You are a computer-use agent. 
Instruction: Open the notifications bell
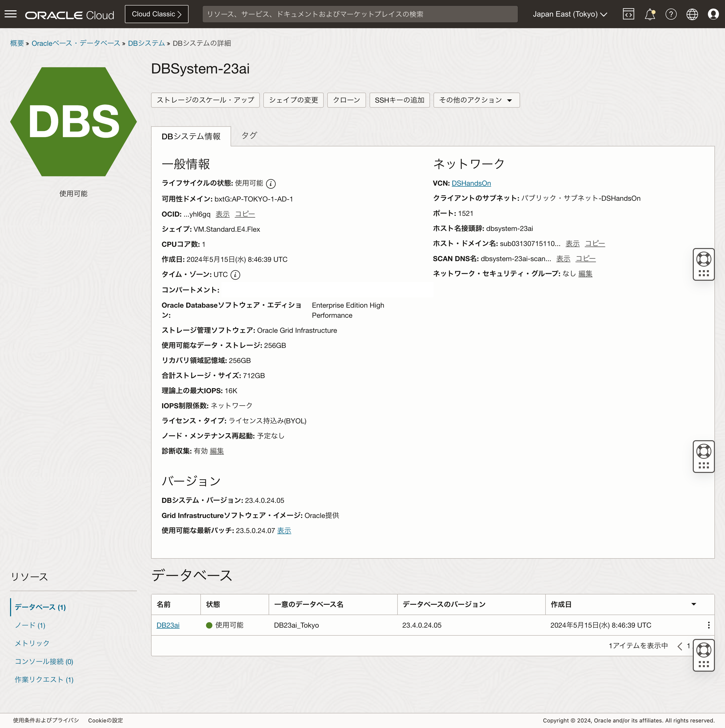649,14
